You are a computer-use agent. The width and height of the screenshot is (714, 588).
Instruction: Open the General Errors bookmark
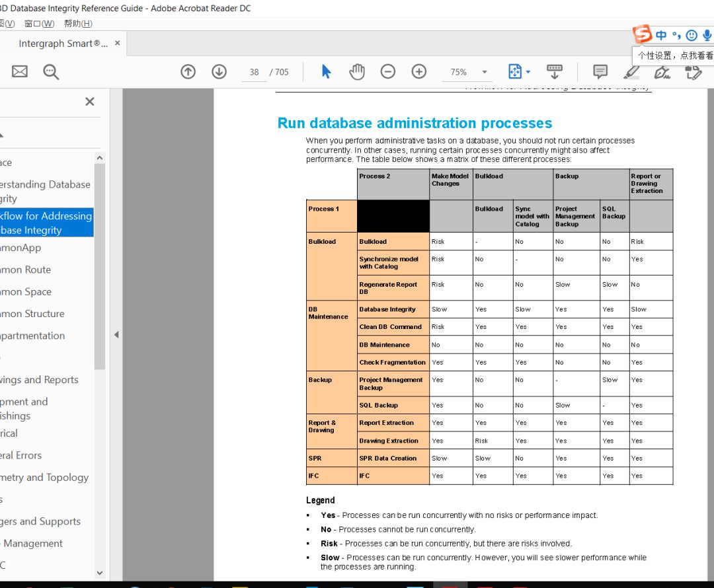click(x=20, y=455)
